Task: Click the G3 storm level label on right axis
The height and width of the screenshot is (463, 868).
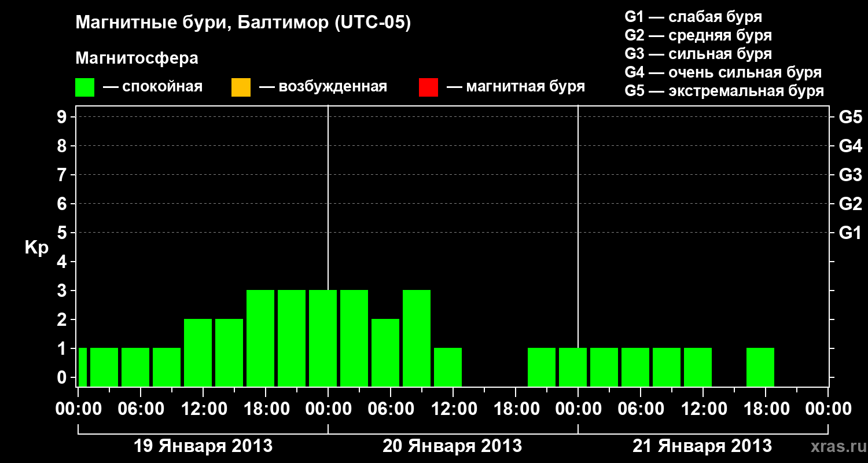Action: coord(850,175)
